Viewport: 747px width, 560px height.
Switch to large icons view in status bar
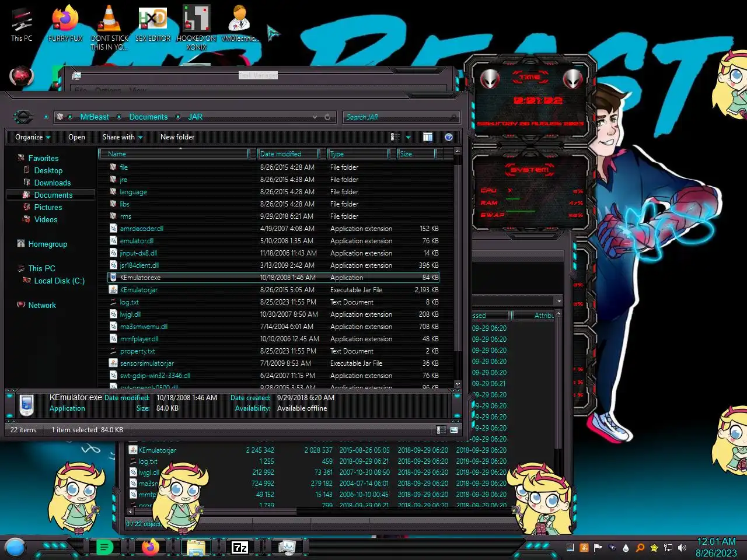(x=454, y=430)
